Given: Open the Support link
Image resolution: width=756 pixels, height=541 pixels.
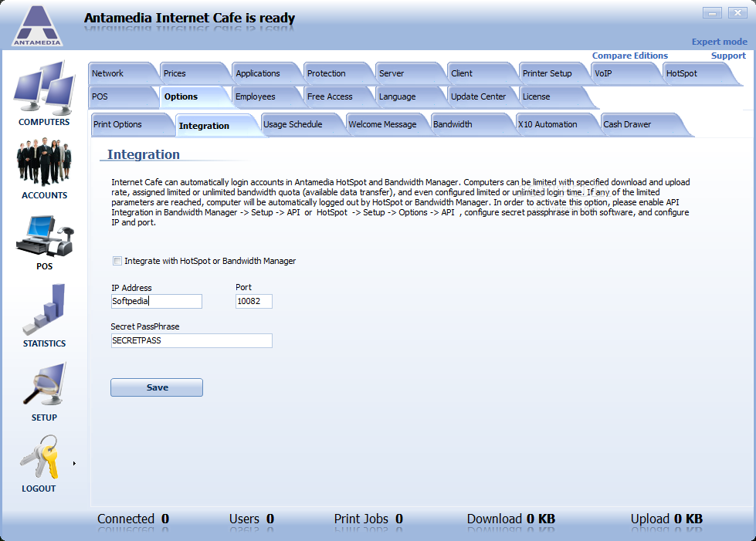Looking at the screenshot, I should [x=728, y=56].
